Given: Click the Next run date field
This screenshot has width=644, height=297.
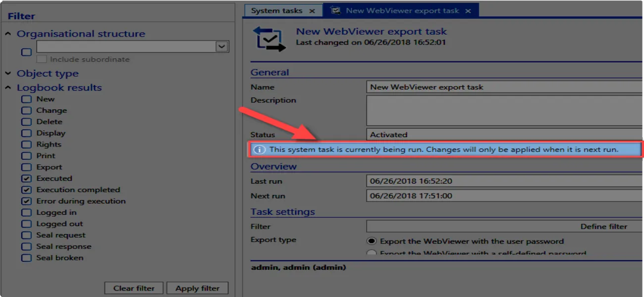Looking at the screenshot, I should [x=505, y=196].
